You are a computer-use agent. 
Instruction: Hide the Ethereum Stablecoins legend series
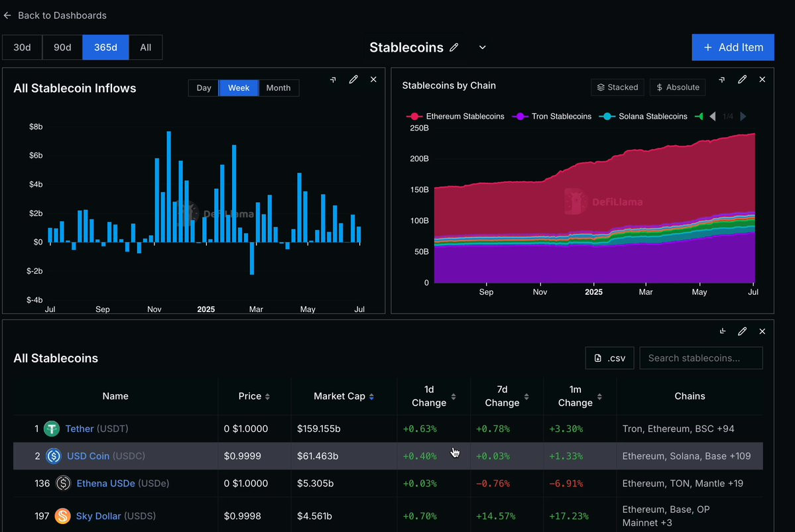pos(456,117)
